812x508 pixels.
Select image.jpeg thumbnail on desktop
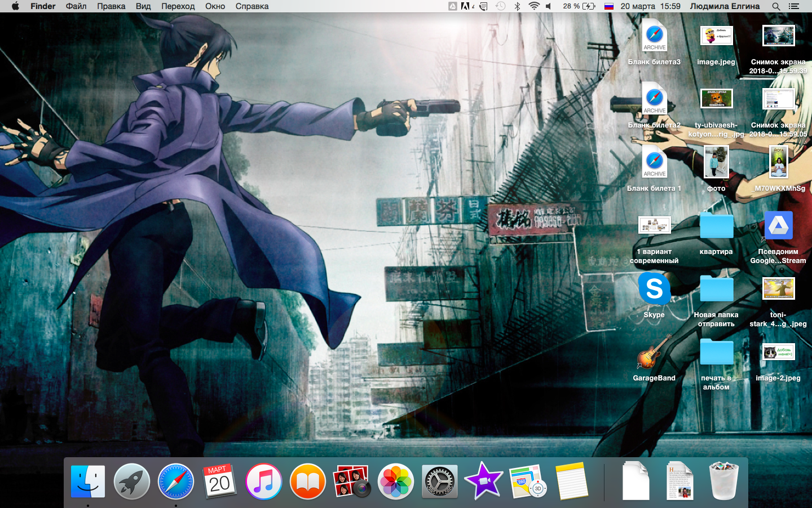click(x=716, y=36)
